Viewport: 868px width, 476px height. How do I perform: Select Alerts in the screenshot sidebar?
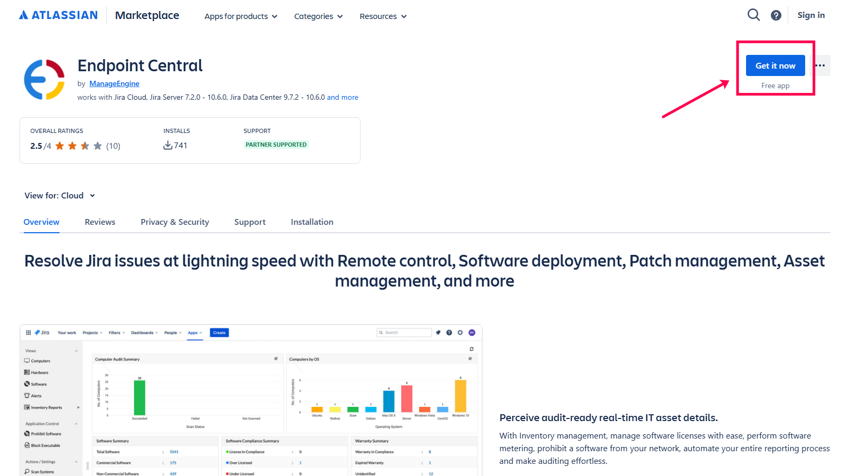(33, 396)
